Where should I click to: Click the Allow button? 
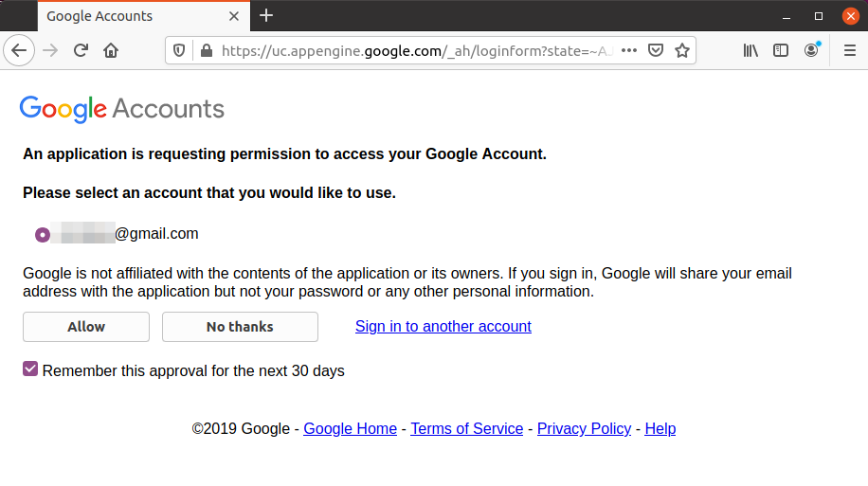coord(86,327)
